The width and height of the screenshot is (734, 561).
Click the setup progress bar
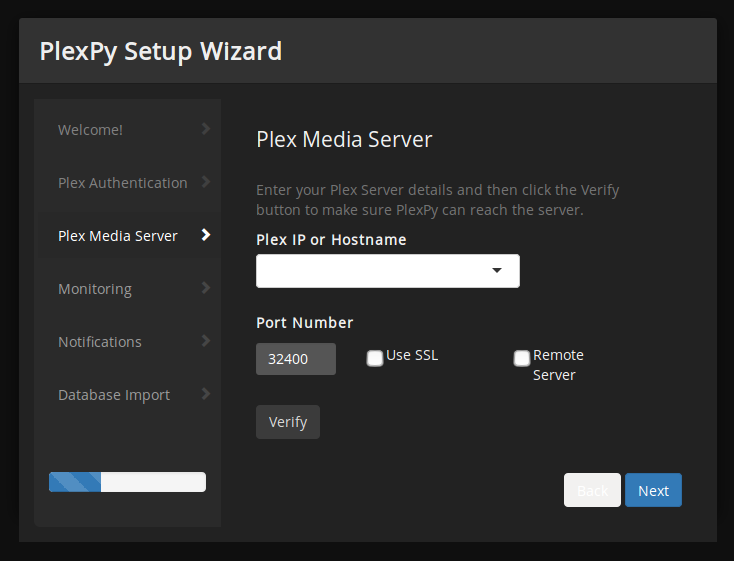click(127, 482)
